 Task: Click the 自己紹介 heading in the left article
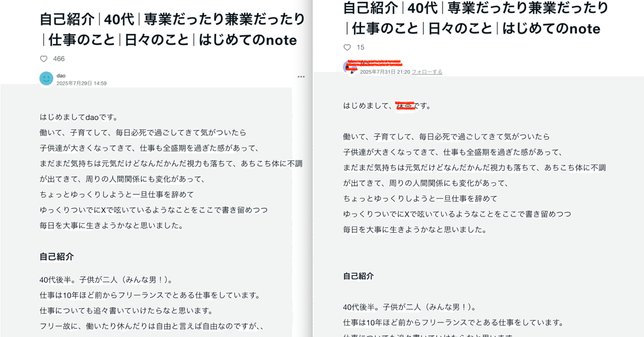(55, 257)
